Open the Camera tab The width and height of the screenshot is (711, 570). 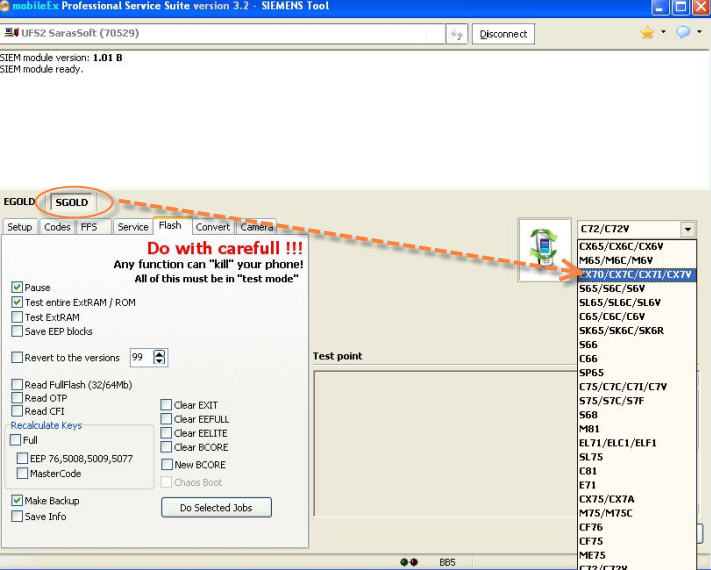(257, 227)
